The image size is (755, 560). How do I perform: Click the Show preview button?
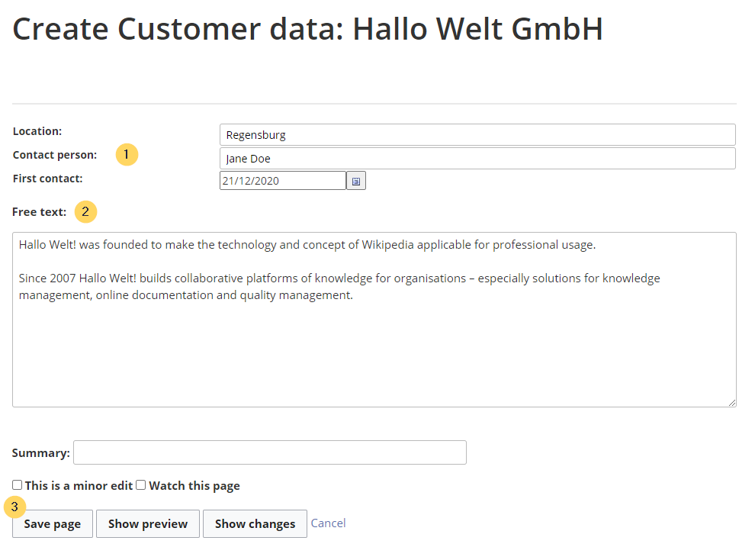[x=148, y=524]
